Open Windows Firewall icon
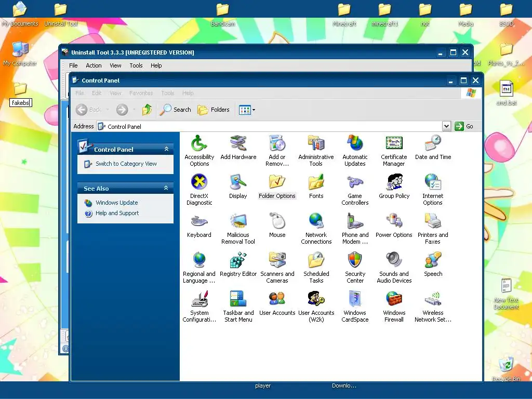The height and width of the screenshot is (399, 532). point(394,307)
